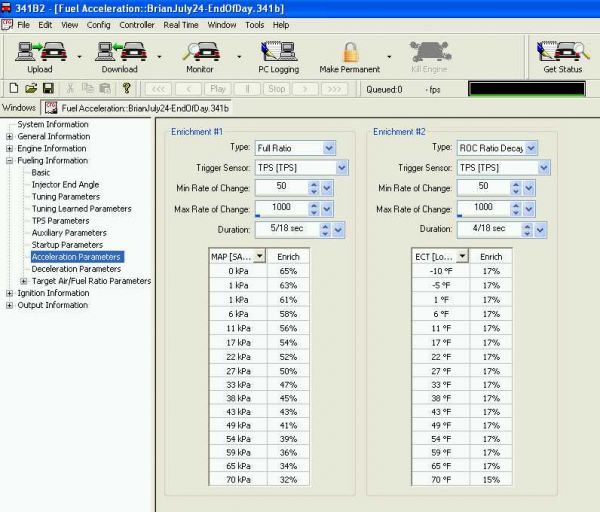This screenshot has width=600, height=512.
Task: Select Deceleration Parameters in the tree
Action: (76, 269)
